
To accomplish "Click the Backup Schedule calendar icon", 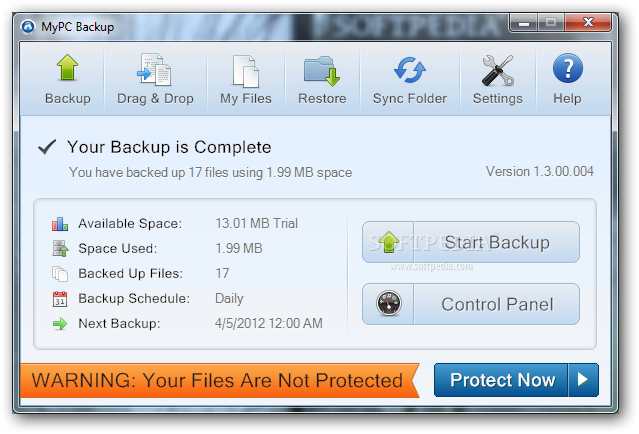I will pos(59,298).
